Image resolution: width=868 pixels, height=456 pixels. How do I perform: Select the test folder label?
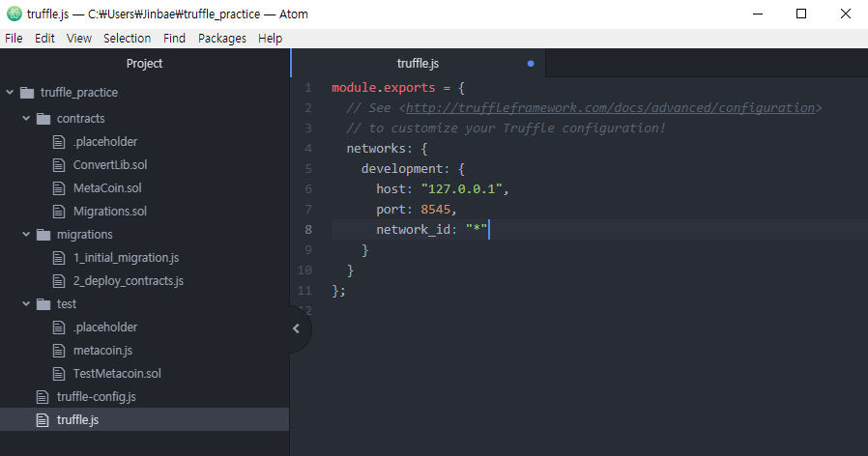coord(67,303)
